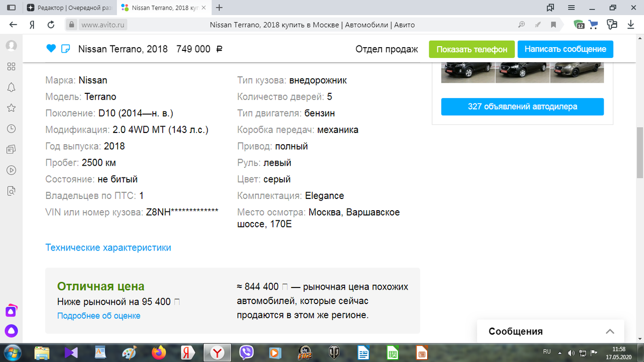The image size is (644, 362).
Task: Select the Nissan Terrano, 2018 tab
Action: (x=163, y=8)
